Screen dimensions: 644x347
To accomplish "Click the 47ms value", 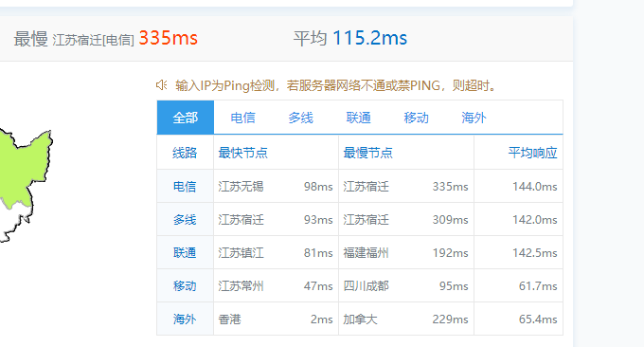I will tap(318, 286).
